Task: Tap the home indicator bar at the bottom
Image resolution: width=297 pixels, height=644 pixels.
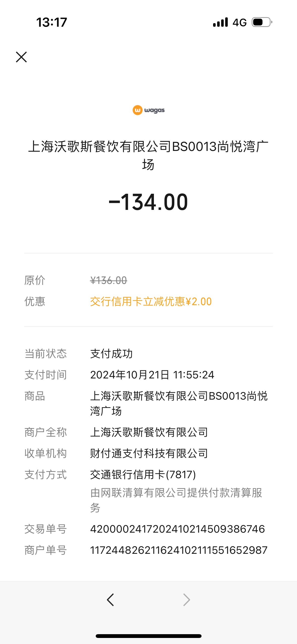Action: [x=149, y=636]
